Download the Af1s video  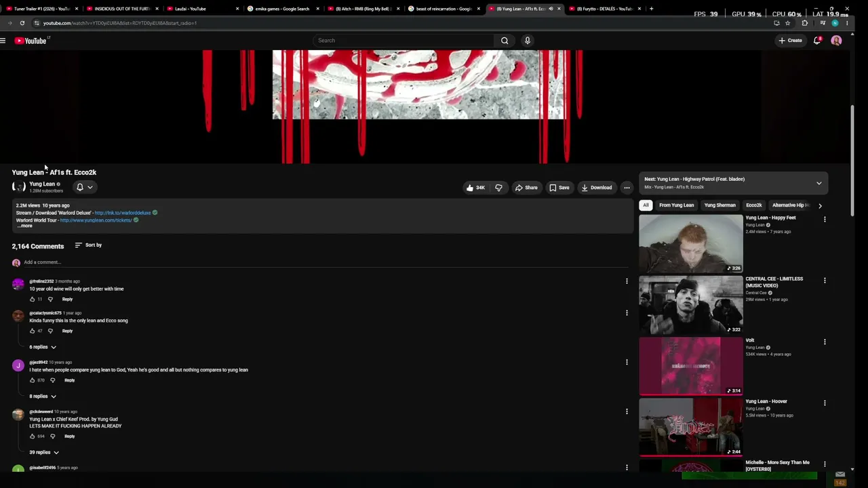tap(597, 188)
